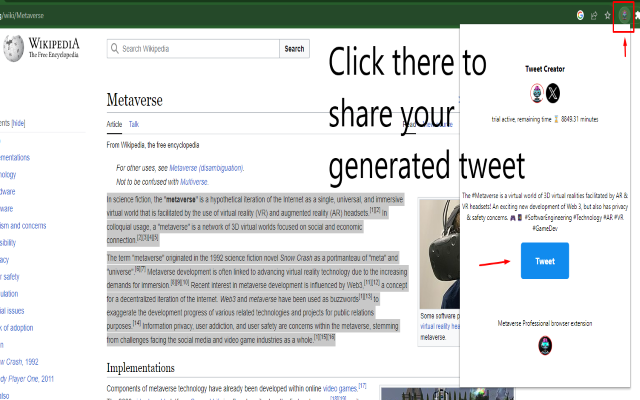This screenshot has width=640, height=400.
Task: Click the Metaverse Professional avatar at popup bottom
Action: tap(545, 346)
